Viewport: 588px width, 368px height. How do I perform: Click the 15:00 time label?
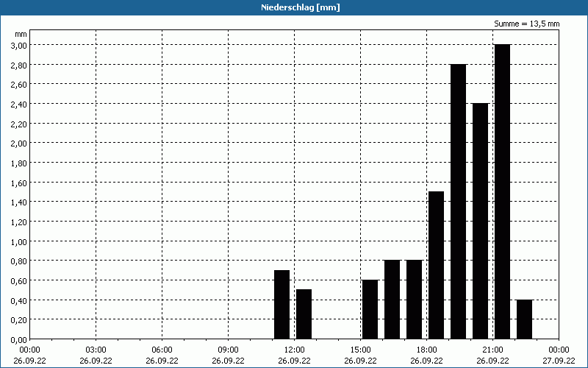point(360,350)
